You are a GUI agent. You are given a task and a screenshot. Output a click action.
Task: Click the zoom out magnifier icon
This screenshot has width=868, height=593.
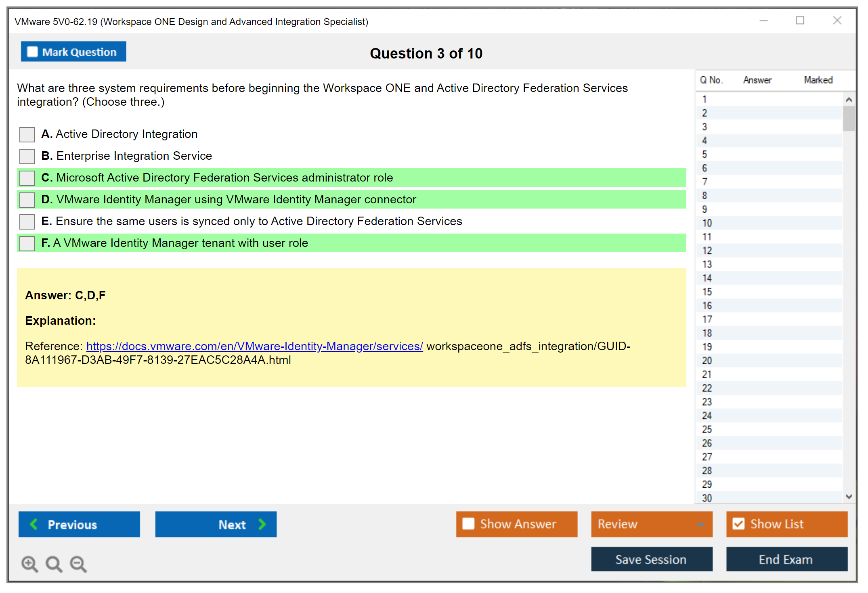pos(78,564)
